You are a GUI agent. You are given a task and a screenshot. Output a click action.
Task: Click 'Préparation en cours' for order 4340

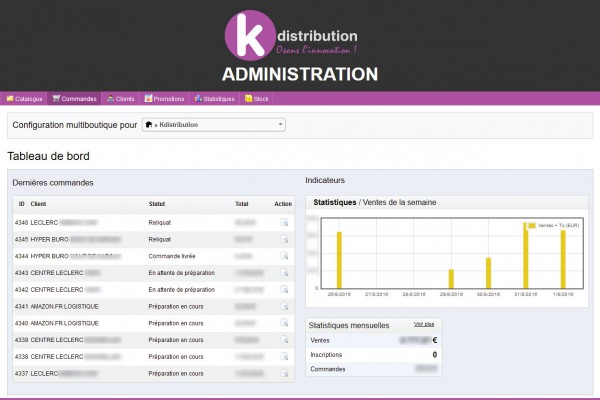click(x=176, y=323)
